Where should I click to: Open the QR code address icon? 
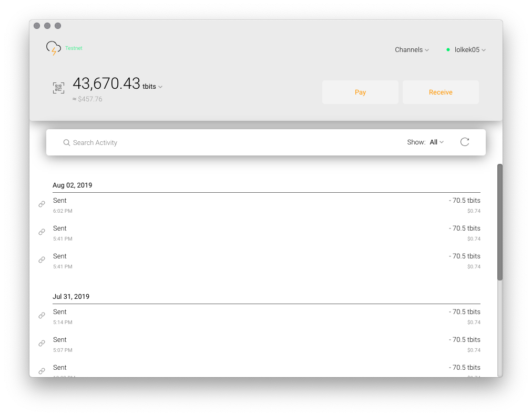[x=58, y=88]
